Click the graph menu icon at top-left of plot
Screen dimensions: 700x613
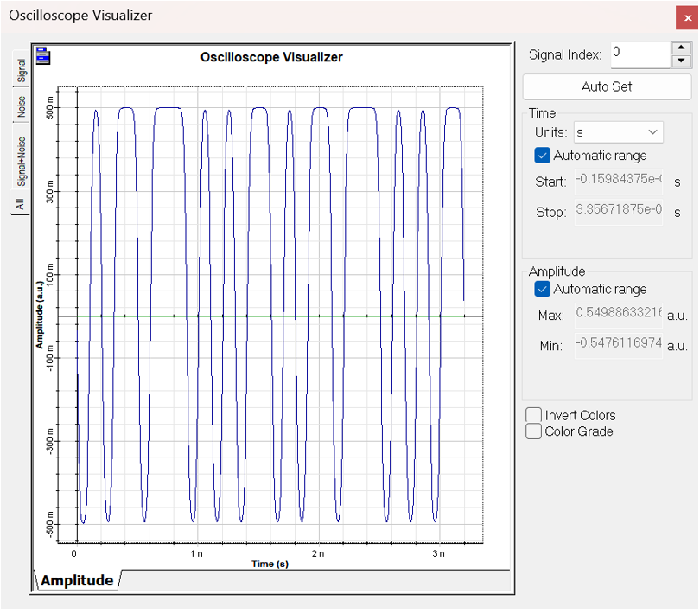click(43, 57)
